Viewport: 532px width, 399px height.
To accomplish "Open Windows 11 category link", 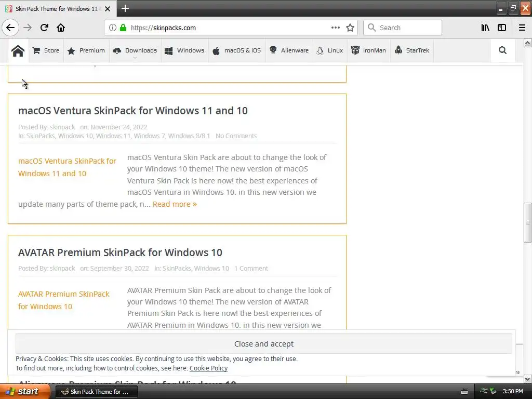I will (x=113, y=136).
